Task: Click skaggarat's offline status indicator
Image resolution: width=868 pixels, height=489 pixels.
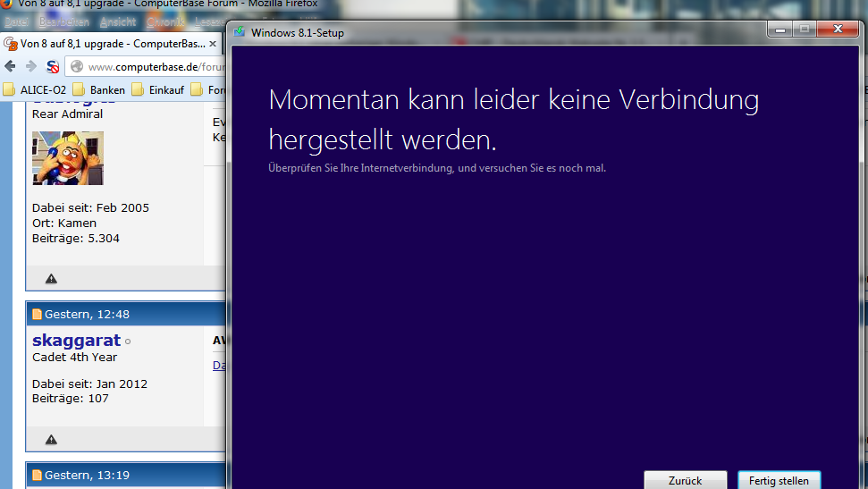Action: (128, 341)
